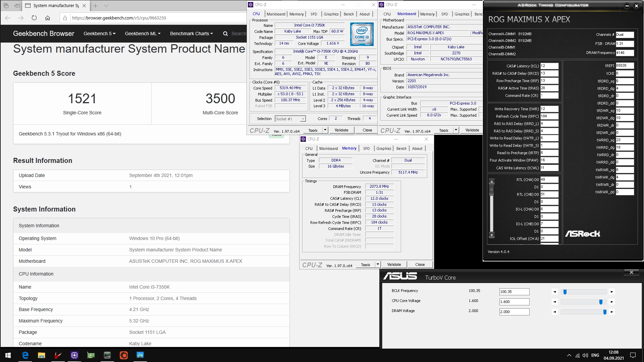Screen dimensions: 644x362
Task: Expand the Benchmark Charts menu
Action: tap(192, 34)
